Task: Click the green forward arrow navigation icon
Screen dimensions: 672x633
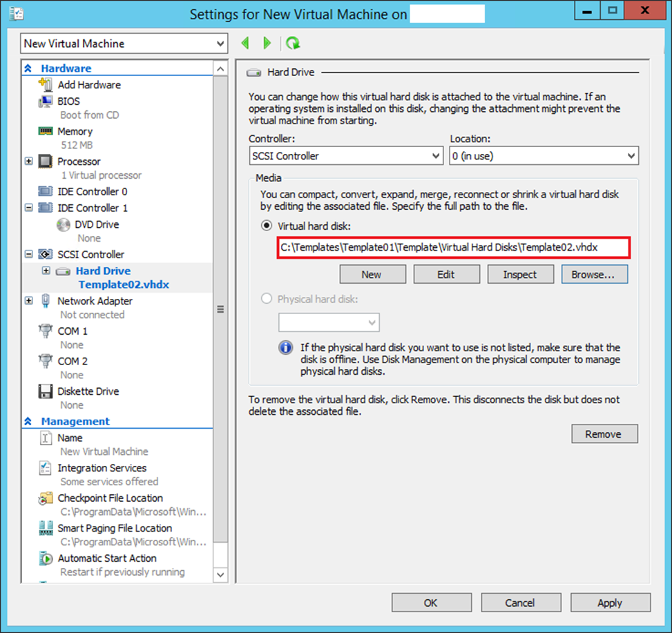Action: [267, 43]
